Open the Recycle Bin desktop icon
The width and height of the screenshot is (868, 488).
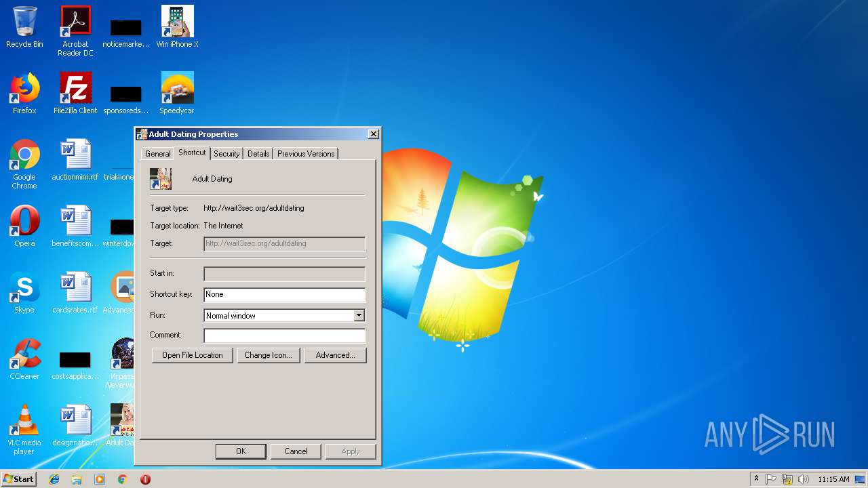[24, 27]
